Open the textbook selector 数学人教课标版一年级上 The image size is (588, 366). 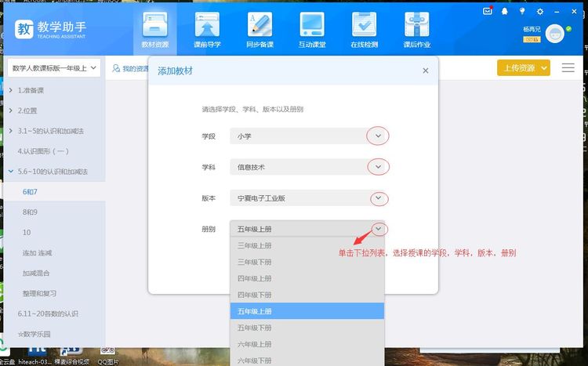click(54, 68)
